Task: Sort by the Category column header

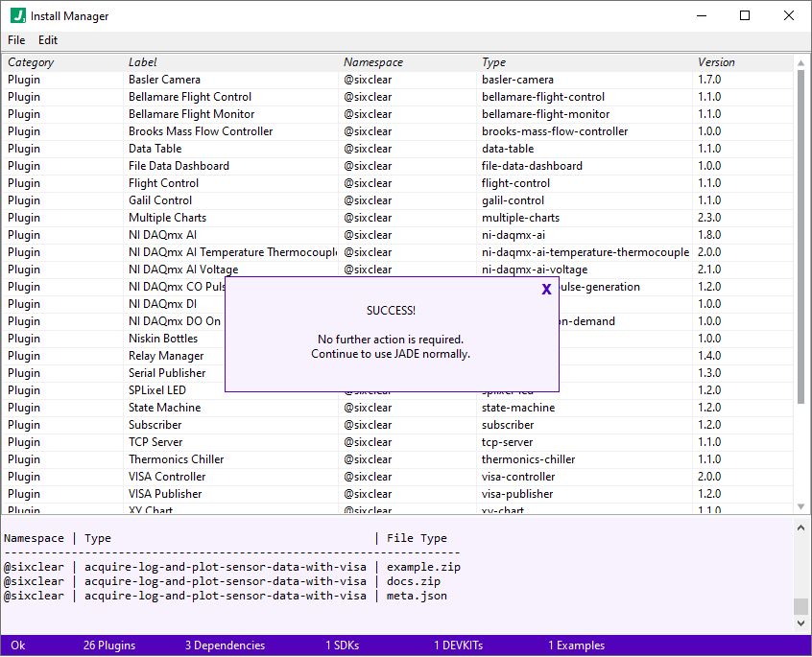Action: pyautogui.click(x=31, y=62)
